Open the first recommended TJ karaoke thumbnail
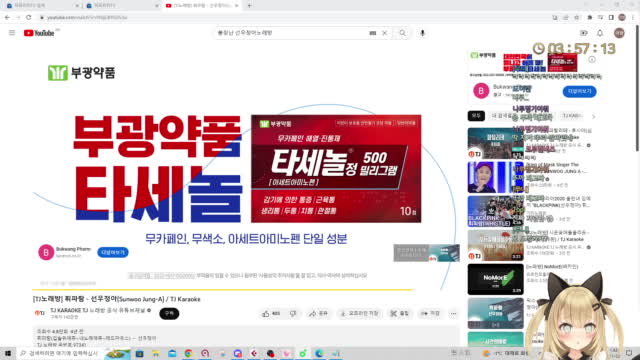This screenshot has width=640, height=360. (x=496, y=143)
